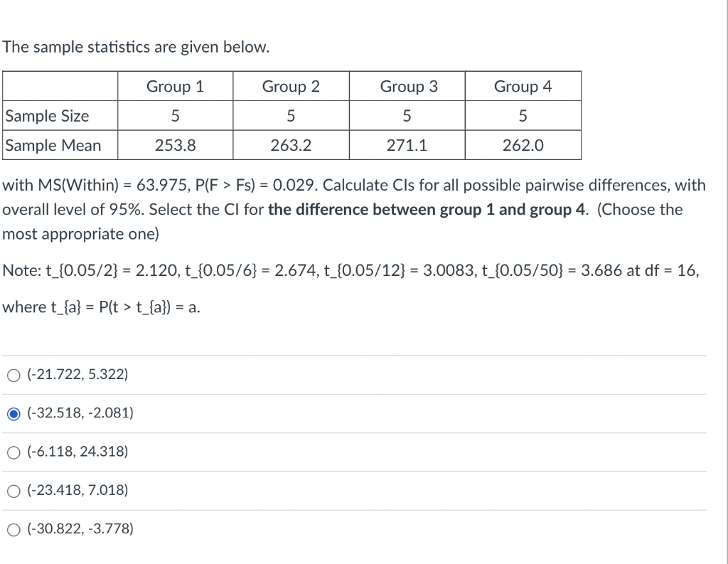Screen dimensions: 728x564
Task: Click the Group 1 column header
Action: tap(175, 86)
